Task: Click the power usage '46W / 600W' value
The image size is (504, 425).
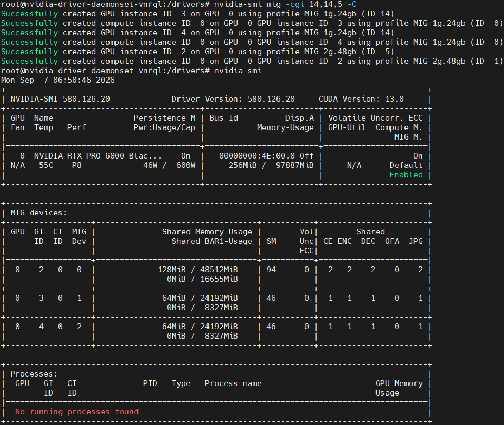Action: click(x=170, y=165)
